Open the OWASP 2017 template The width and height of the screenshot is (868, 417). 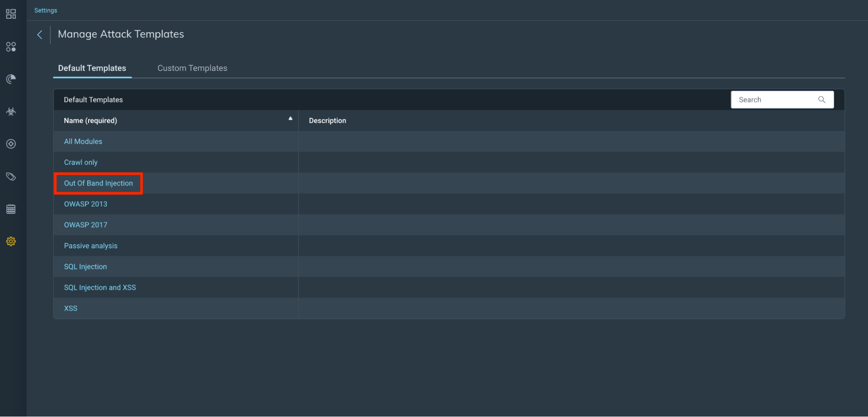tap(86, 225)
